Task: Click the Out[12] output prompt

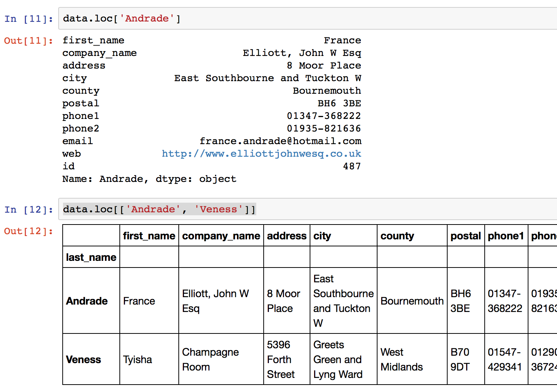Action: pyautogui.click(x=29, y=231)
